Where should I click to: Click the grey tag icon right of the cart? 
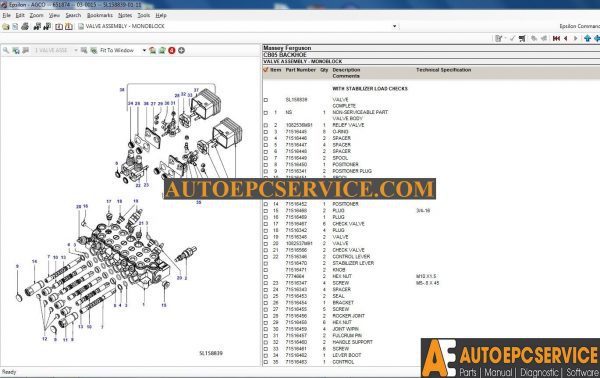pyautogui.click(x=534, y=38)
